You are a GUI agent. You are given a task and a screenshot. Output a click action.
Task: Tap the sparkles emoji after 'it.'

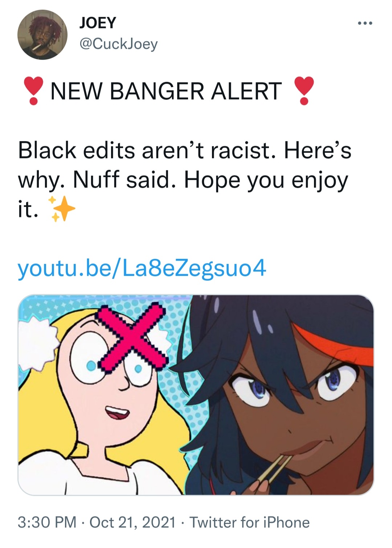pyautogui.click(x=61, y=209)
